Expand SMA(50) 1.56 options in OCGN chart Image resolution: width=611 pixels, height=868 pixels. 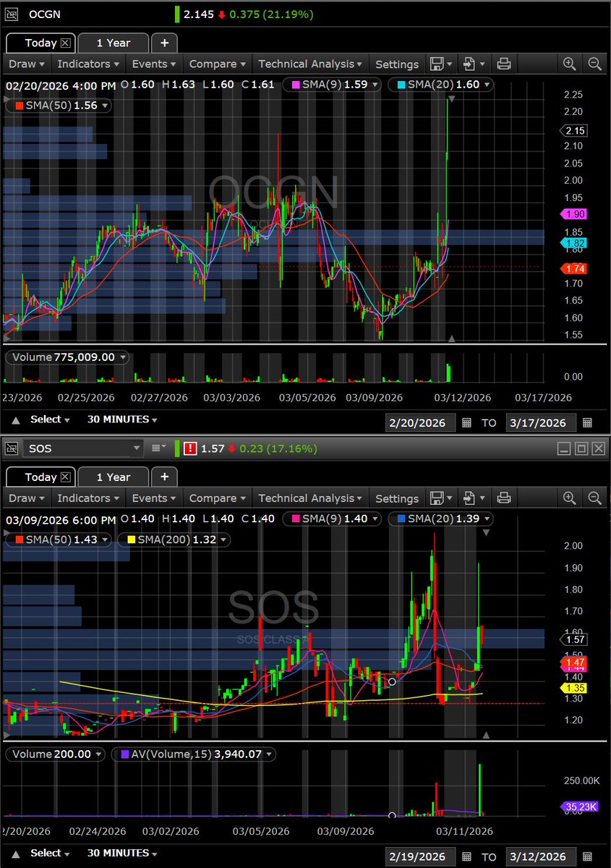(x=106, y=106)
